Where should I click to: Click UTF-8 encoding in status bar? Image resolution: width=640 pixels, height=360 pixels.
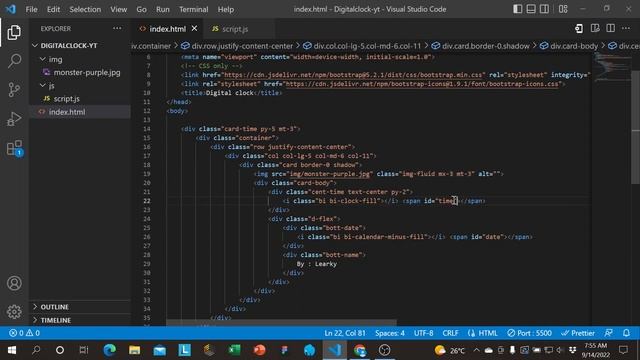pyautogui.click(x=424, y=333)
